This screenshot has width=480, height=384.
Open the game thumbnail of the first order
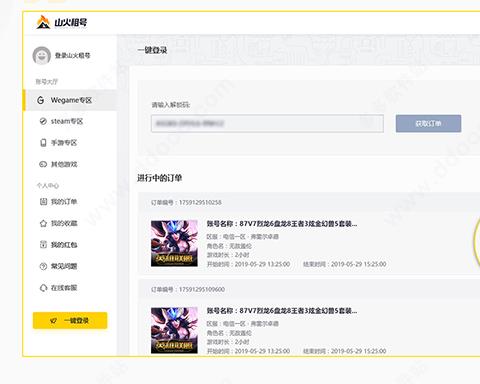point(174,243)
